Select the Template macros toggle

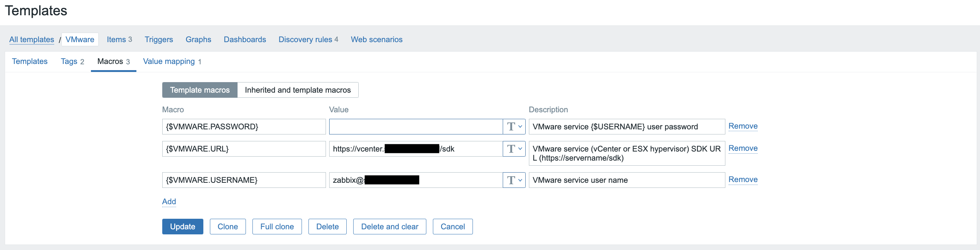(x=199, y=90)
